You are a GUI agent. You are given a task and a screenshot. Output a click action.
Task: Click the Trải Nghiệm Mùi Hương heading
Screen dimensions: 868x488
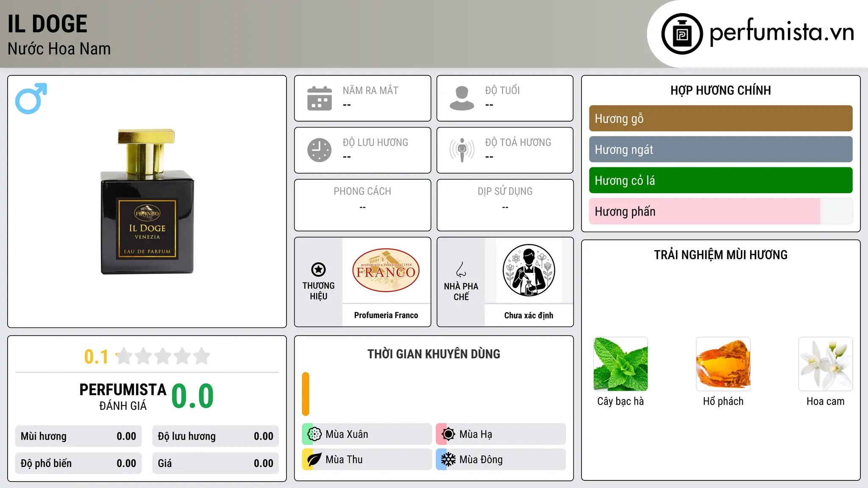click(x=721, y=255)
